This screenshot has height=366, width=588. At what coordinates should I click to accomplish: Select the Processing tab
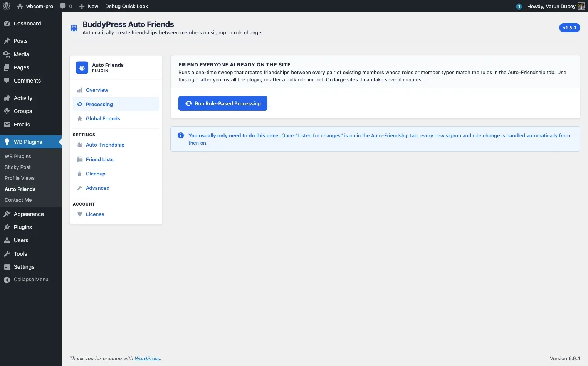coord(116,104)
